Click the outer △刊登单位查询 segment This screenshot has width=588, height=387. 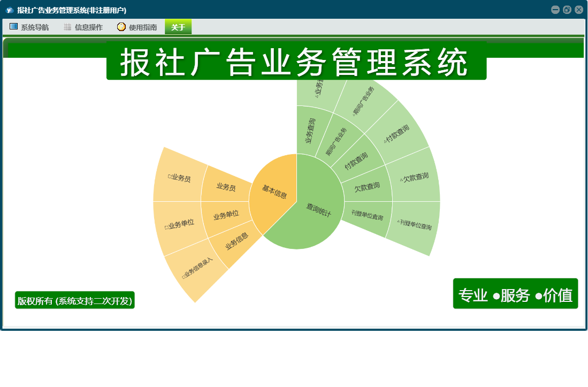[415, 225]
